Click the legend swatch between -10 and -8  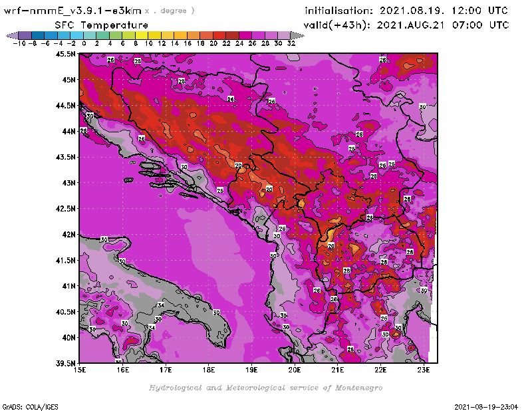[25, 35]
